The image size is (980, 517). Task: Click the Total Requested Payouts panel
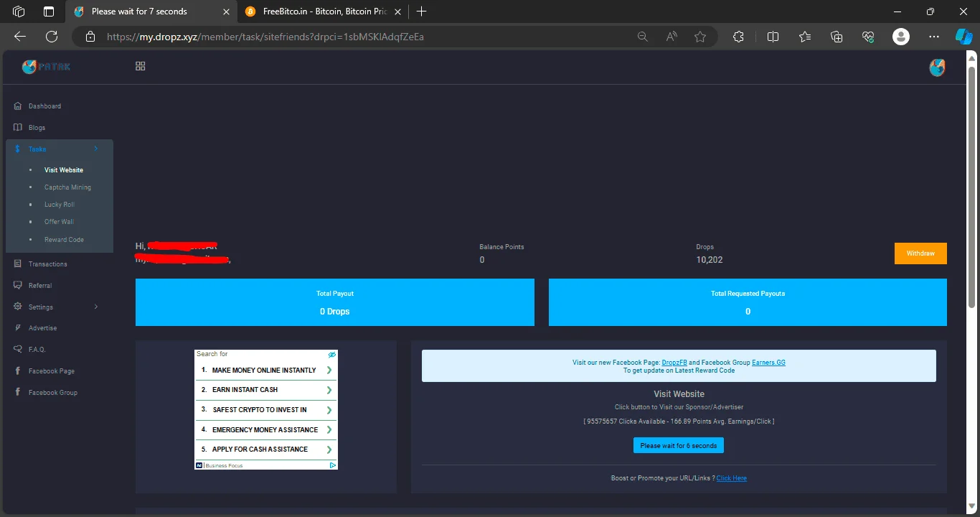[x=748, y=302]
